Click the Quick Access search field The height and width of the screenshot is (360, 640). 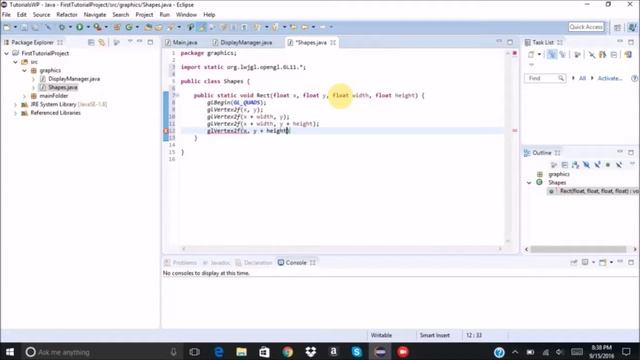pyautogui.click(x=586, y=27)
